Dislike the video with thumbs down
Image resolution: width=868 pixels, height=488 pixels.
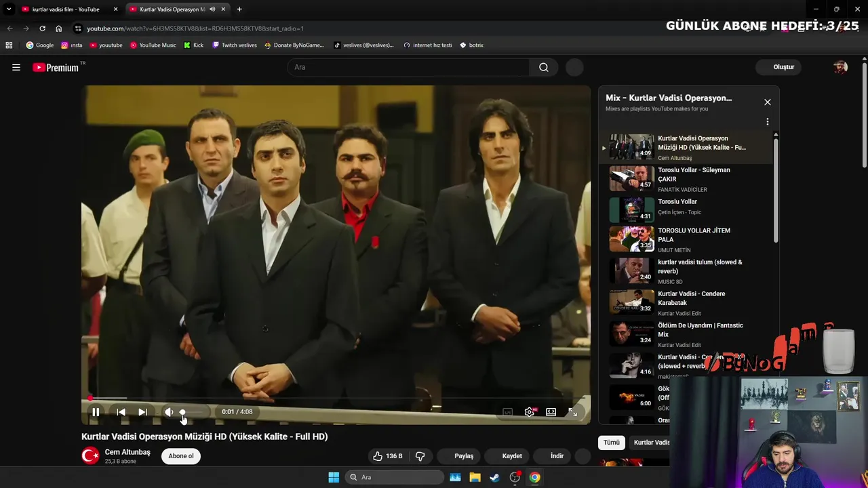pyautogui.click(x=420, y=456)
